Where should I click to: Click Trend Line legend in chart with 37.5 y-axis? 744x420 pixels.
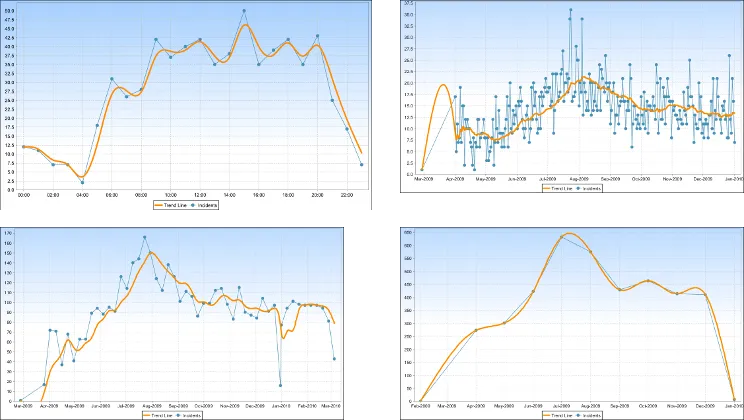pyautogui.click(x=558, y=188)
